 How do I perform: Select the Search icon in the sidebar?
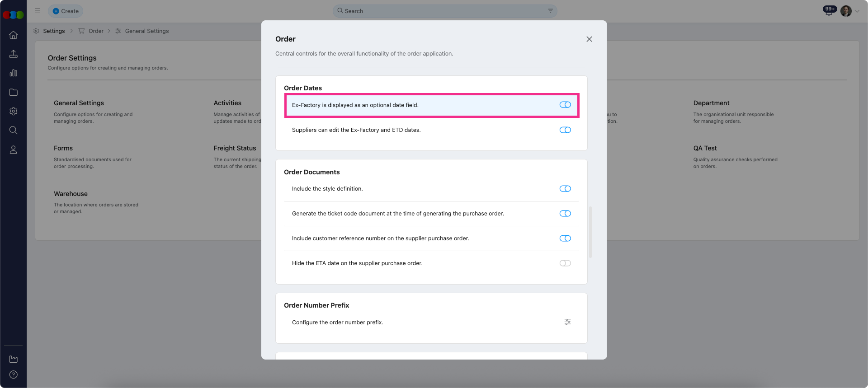tap(13, 130)
